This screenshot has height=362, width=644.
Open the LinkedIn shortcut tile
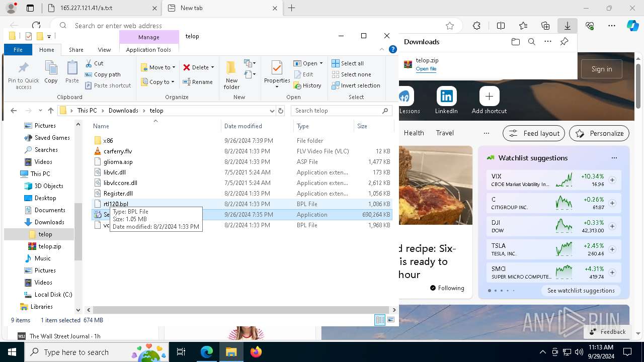click(x=446, y=101)
